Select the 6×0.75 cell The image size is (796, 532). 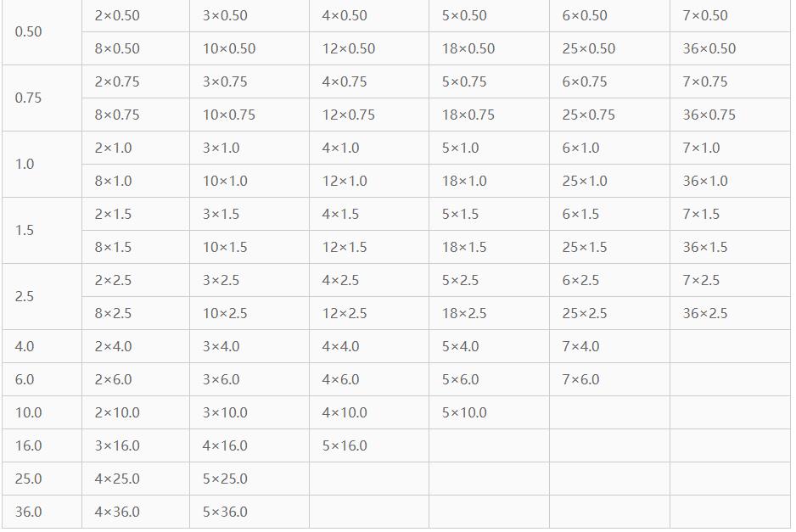(x=584, y=81)
